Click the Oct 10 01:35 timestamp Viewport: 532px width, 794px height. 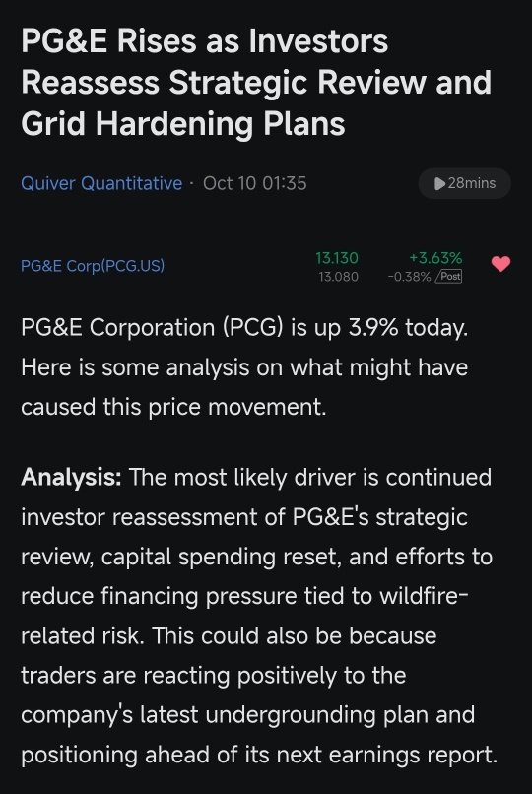pyautogui.click(x=254, y=183)
